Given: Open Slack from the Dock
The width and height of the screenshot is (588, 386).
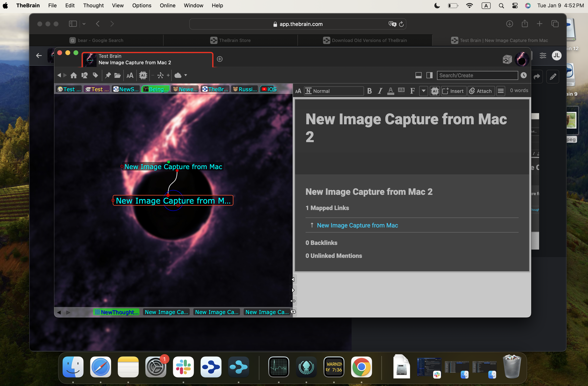Looking at the screenshot, I should point(183,367).
